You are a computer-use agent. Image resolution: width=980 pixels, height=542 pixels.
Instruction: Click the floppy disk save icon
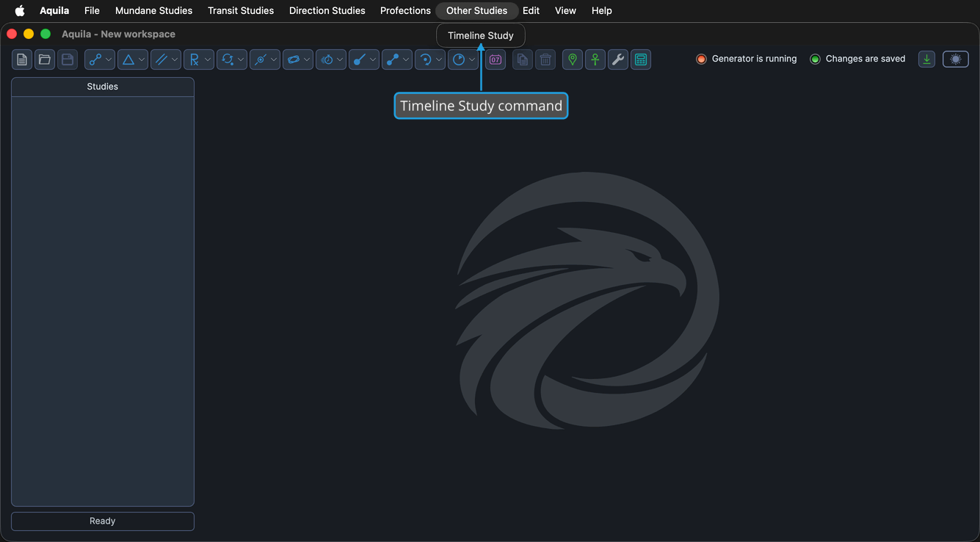point(68,59)
